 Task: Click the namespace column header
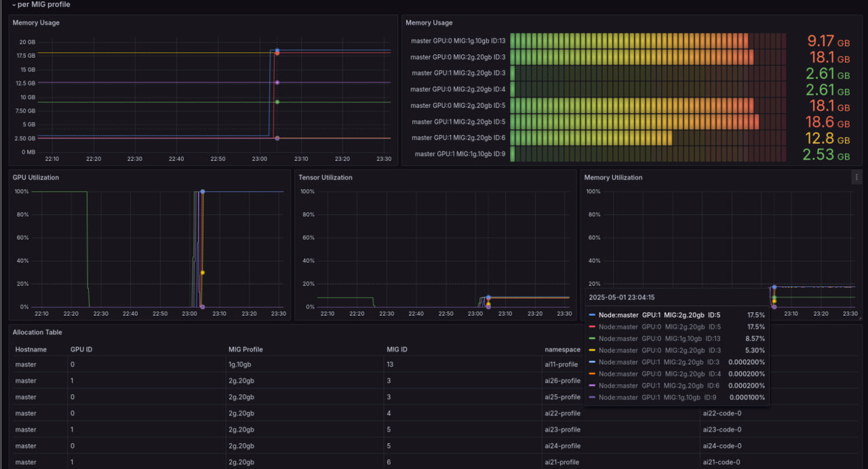562,350
